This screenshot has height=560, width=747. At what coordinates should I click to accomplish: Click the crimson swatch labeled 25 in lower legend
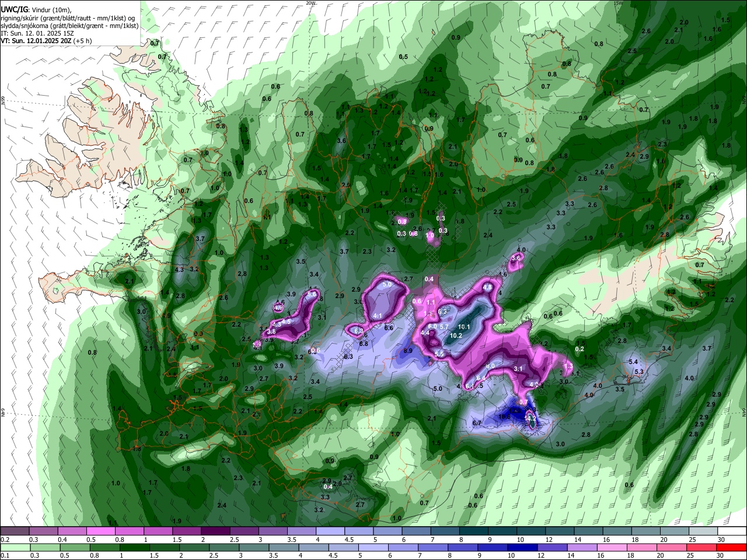click(x=701, y=547)
